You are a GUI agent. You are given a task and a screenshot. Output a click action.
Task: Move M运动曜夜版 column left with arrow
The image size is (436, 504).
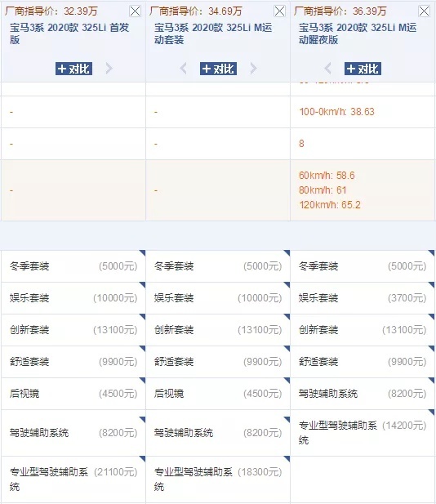[327, 69]
